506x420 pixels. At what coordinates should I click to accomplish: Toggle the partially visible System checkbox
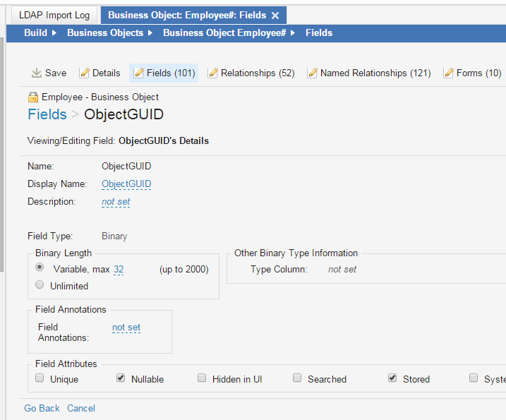point(474,378)
